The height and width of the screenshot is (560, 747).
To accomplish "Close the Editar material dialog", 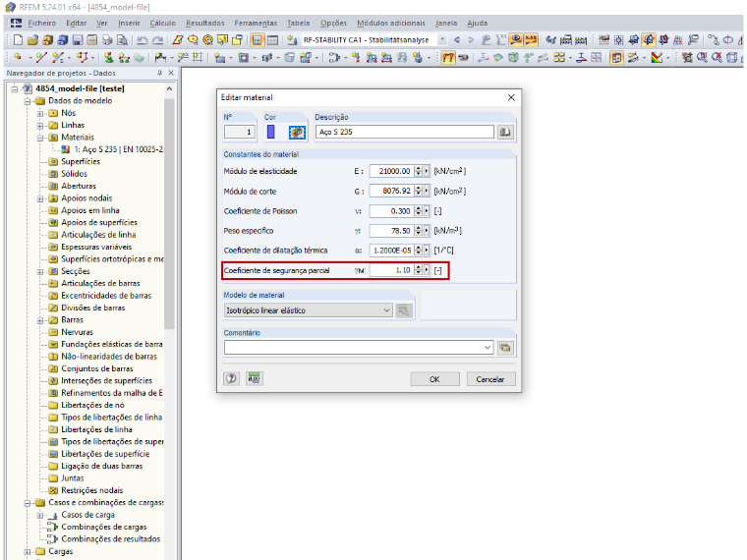I will [511, 97].
